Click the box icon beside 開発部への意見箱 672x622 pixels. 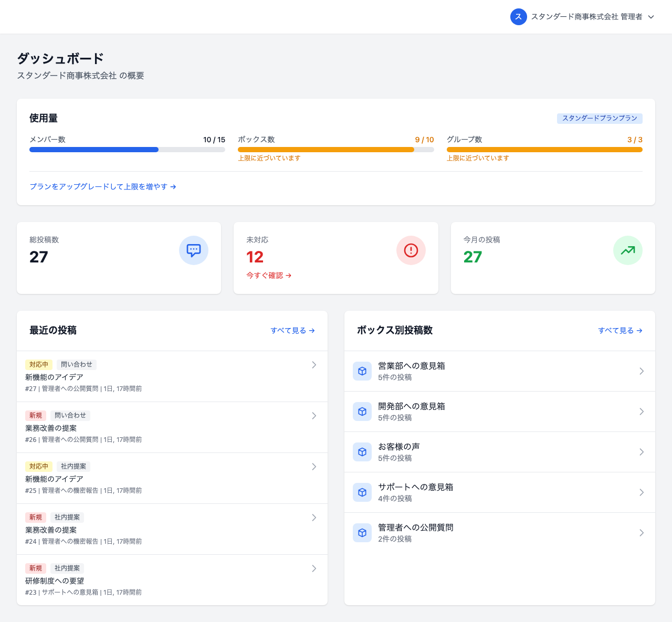point(362,412)
